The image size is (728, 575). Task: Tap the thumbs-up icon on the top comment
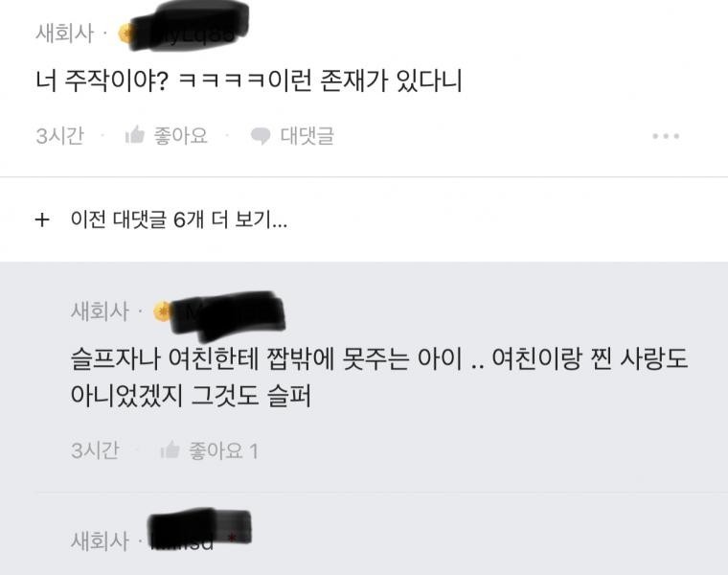(135, 135)
